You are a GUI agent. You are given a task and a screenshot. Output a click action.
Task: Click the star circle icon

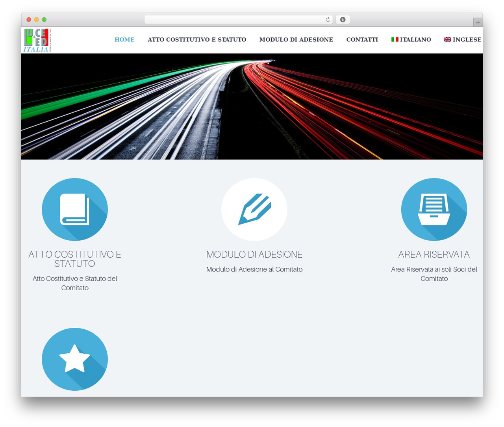[75, 359]
